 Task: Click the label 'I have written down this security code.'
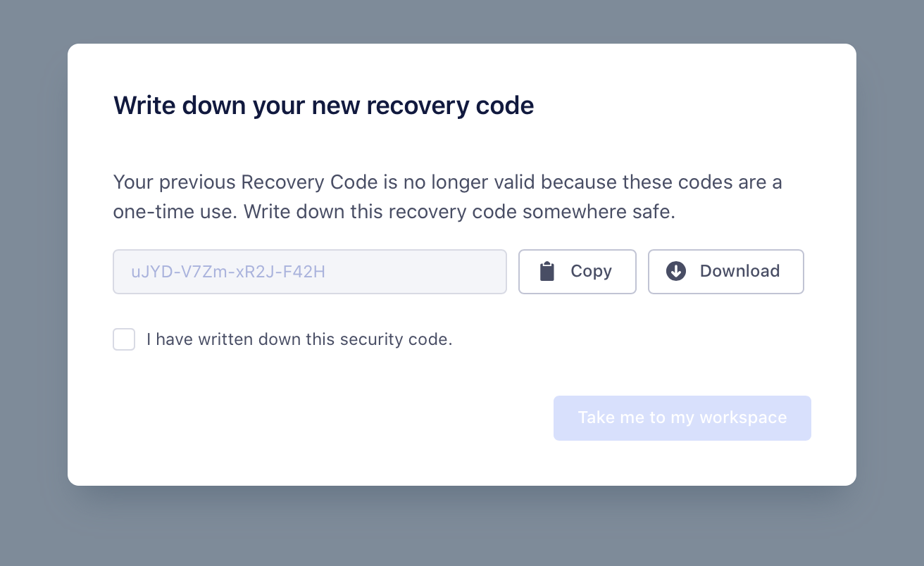click(x=299, y=339)
